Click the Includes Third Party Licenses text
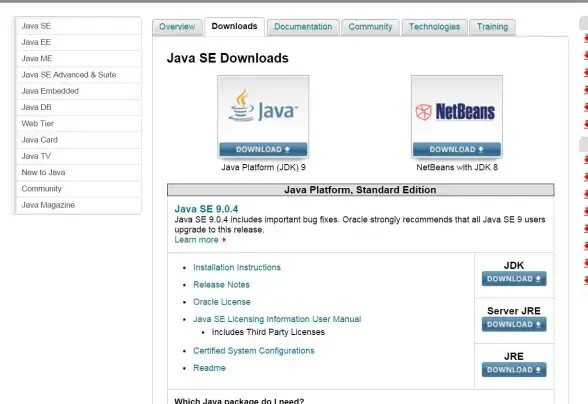 coord(268,332)
